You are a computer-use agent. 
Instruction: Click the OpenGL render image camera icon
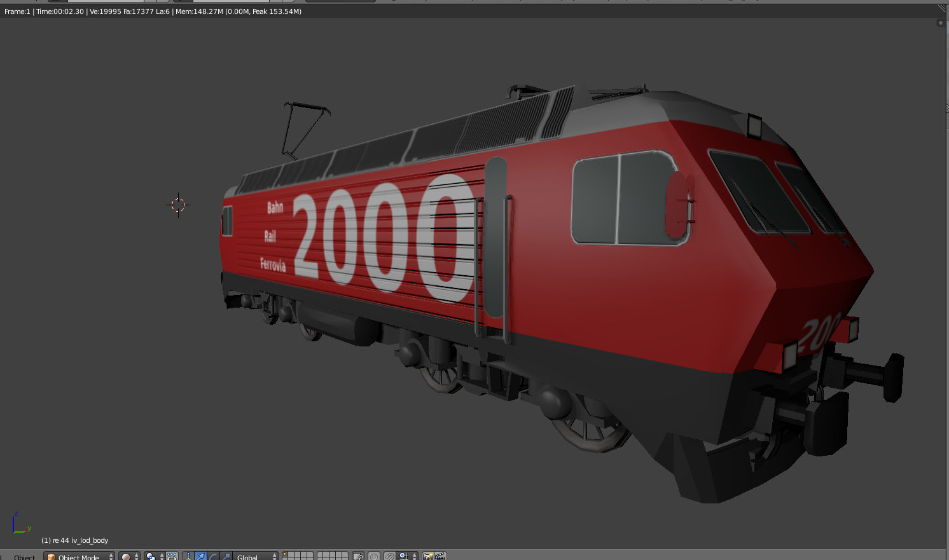428,556
